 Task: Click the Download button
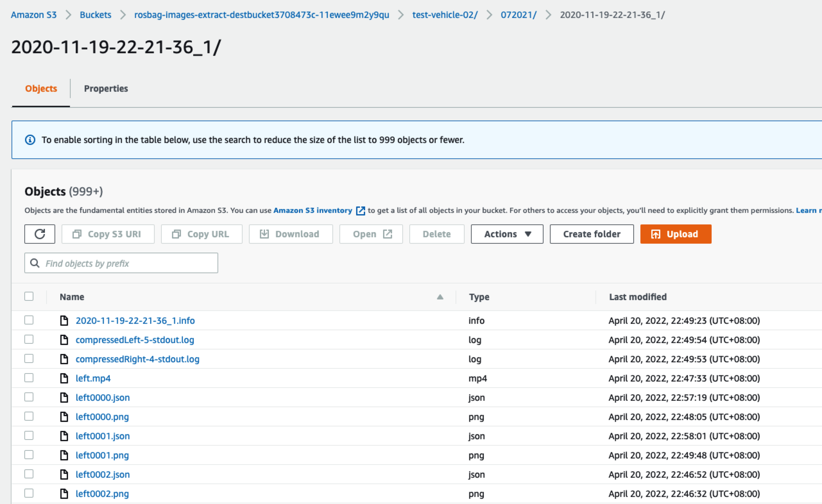[291, 234]
